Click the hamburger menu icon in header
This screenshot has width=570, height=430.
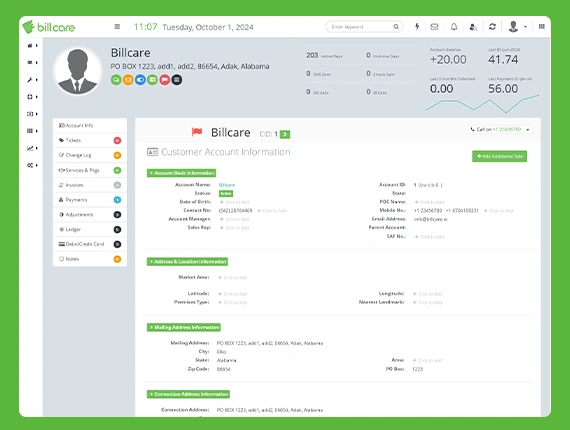tap(117, 27)
